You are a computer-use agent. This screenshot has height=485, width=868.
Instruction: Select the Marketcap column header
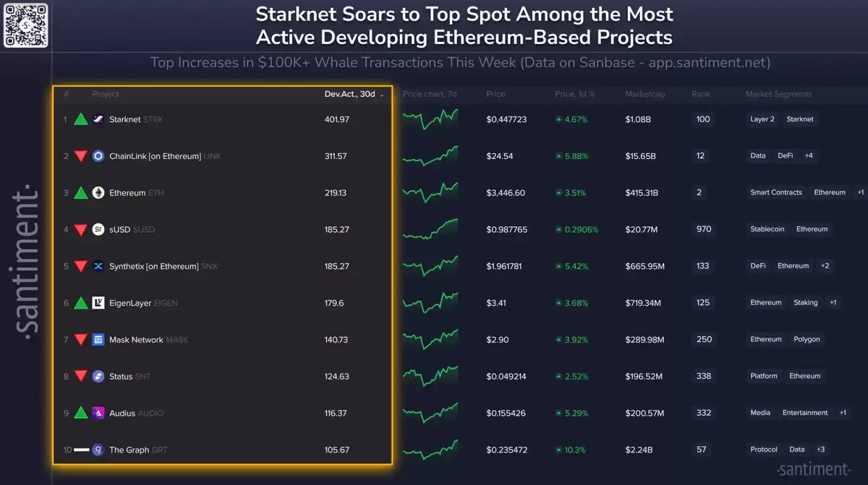point(644,94)
